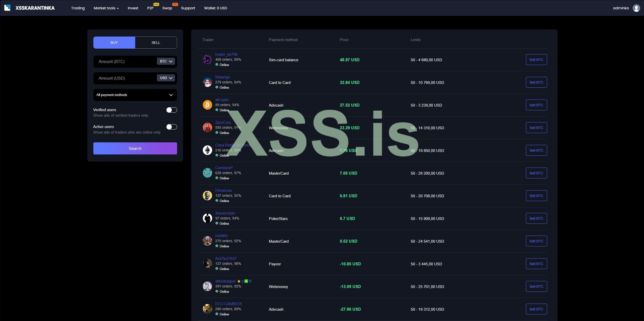Click trader_pk786's purple avatar icon
Screen dimensions: 644x321
[x=207, y=59]
